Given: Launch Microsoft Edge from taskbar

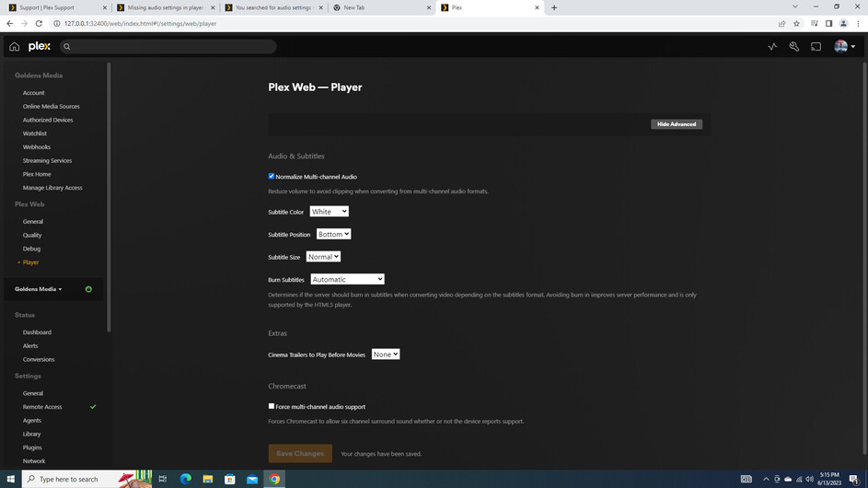Looking at the screenshot, I should (x=185, y=479).
